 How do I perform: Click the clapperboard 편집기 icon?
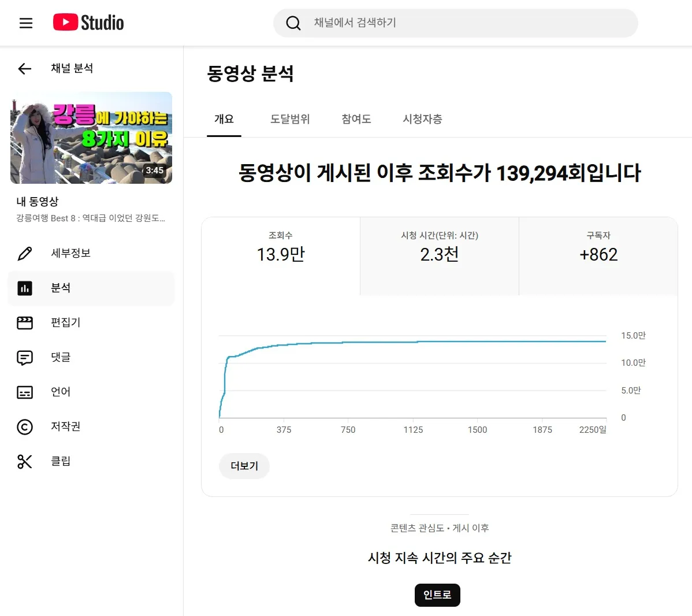(x=25, y=323)
